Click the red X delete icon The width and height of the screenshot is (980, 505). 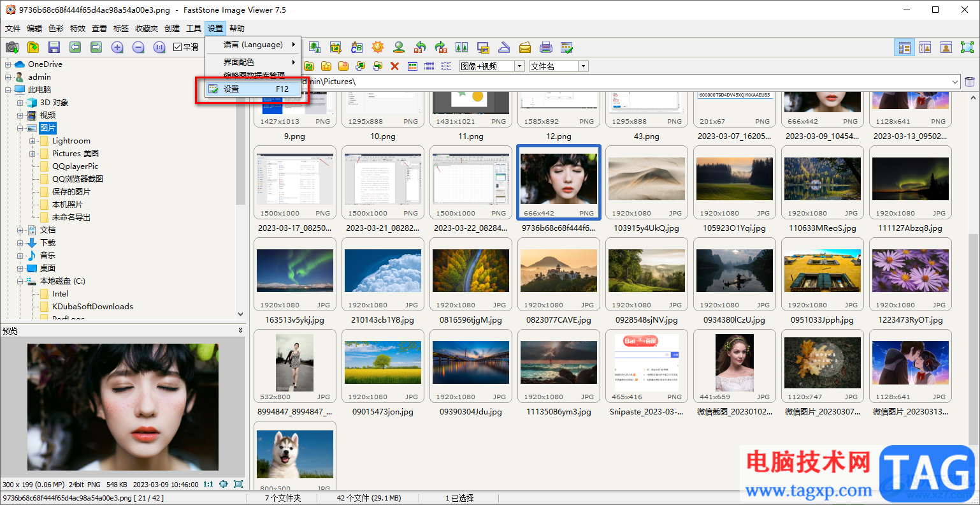click(394, 66)
